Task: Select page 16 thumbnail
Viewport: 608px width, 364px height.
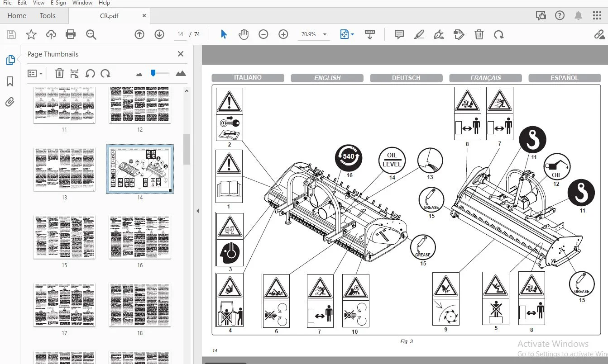Action: 140,237
